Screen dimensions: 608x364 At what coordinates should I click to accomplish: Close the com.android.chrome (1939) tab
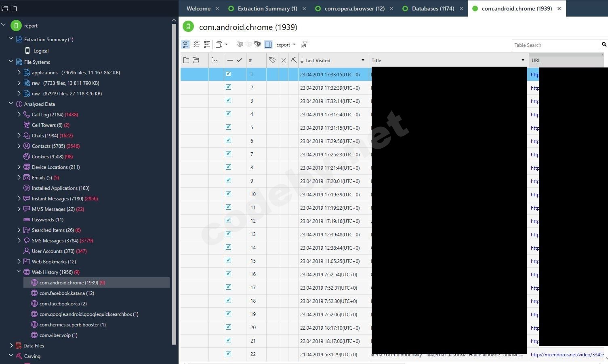559,8
